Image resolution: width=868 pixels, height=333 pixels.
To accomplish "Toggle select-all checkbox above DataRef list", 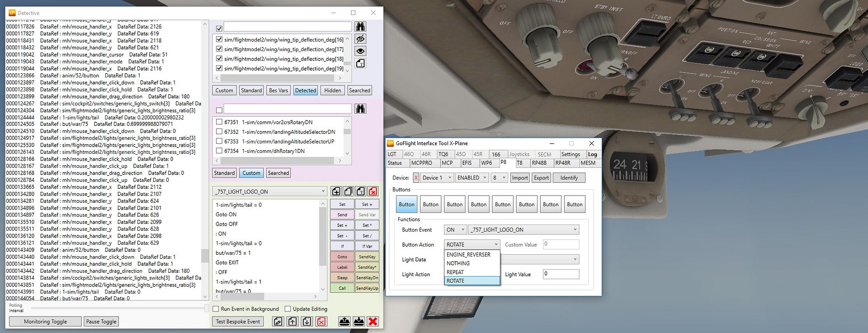I will 219,28.
